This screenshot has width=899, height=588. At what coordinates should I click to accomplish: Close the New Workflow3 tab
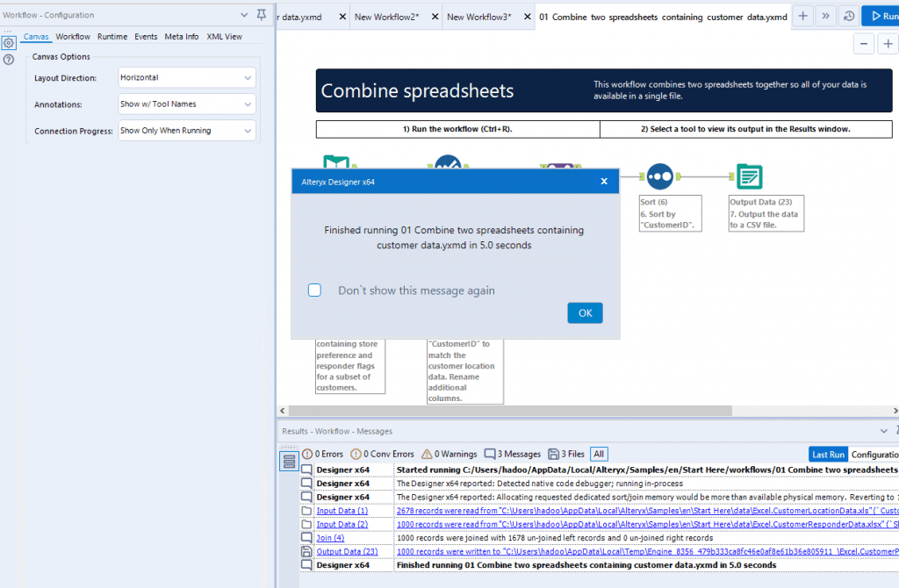(528, 17)
